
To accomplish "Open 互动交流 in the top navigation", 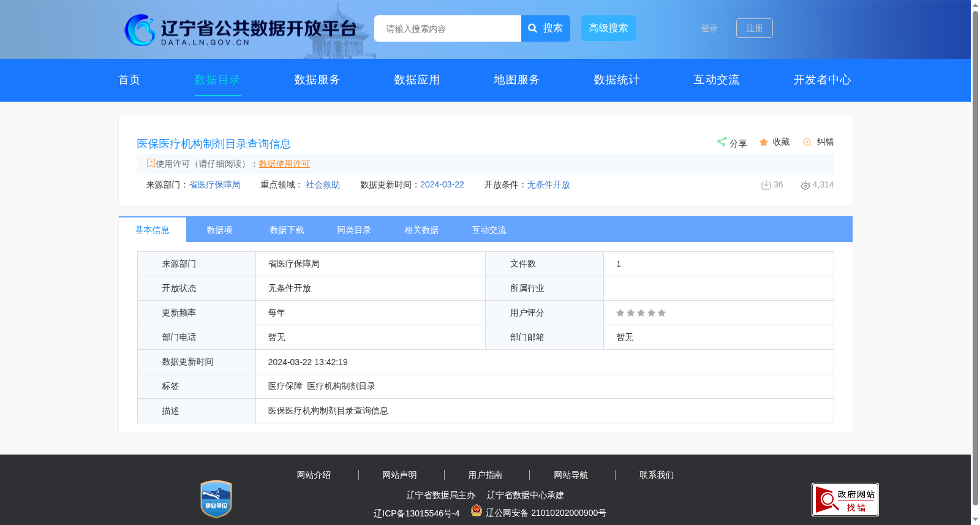I will click(717, 80).
